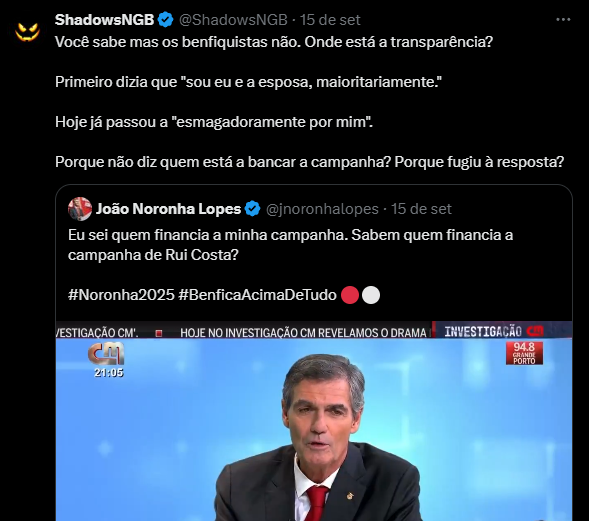Open ShadowsNGB display name link
The image size is (589, 521).
point(104,20)
